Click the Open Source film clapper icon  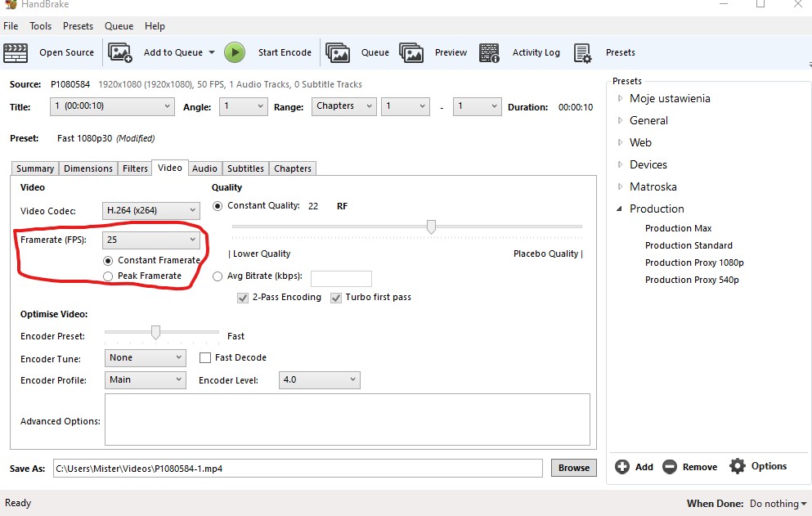pyautogui.click(x=16, y=53)
